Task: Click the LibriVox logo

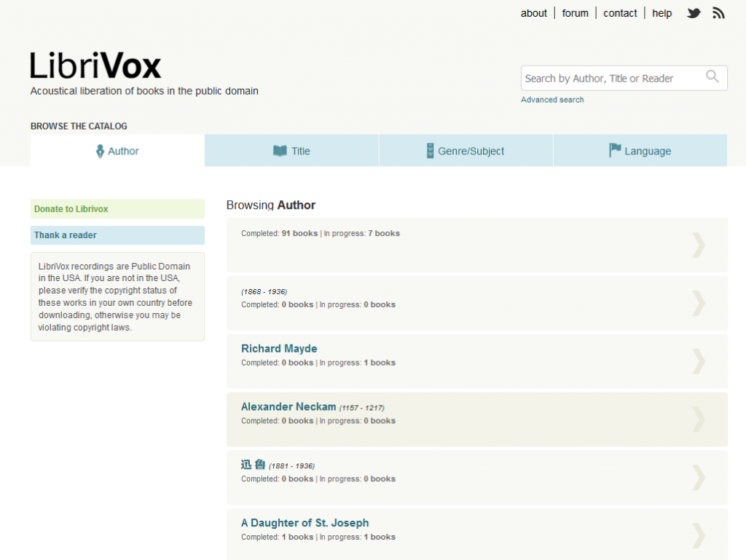Action: click(95, 65)
